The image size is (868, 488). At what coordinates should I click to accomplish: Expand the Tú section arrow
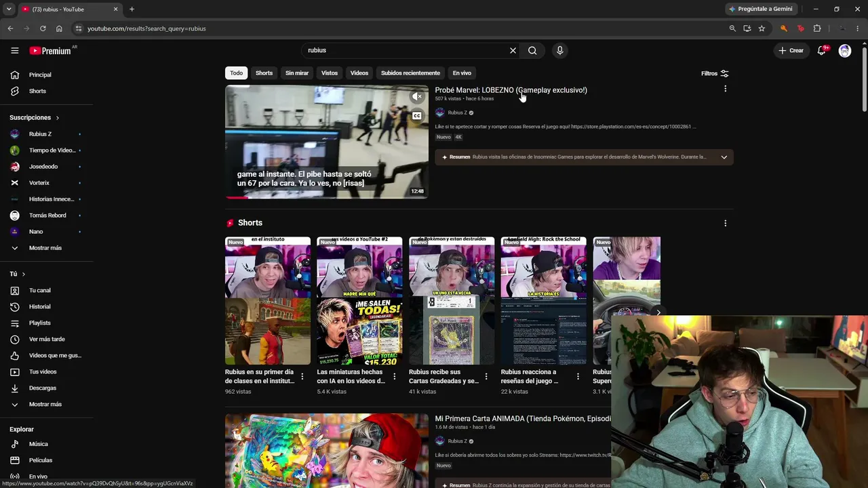tap(23, 274)
